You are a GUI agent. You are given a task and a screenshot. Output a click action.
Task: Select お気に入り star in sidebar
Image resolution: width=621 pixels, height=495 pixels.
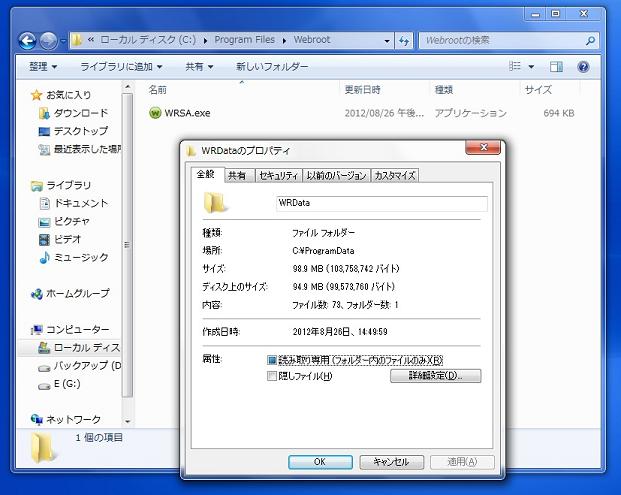click(36, 95)
